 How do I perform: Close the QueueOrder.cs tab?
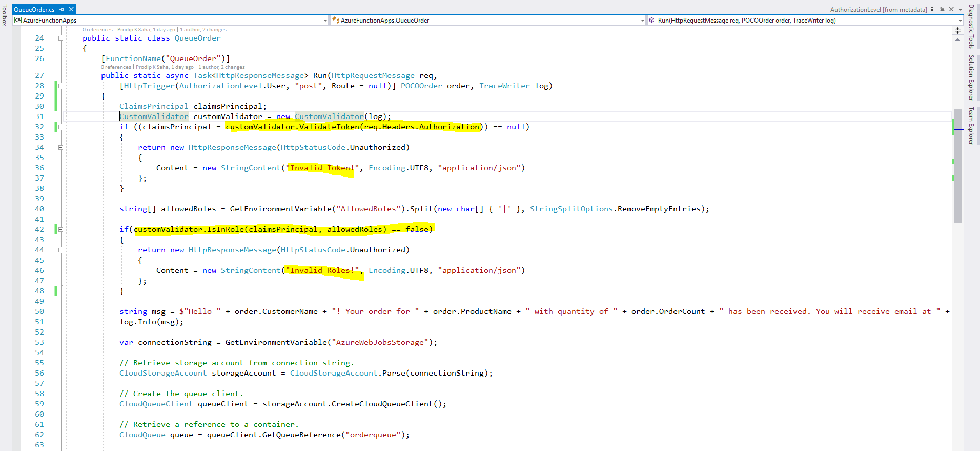(x=71, y=9)
